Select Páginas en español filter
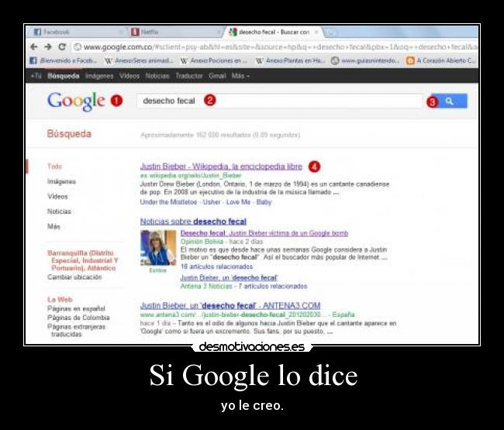 point(76,308)
